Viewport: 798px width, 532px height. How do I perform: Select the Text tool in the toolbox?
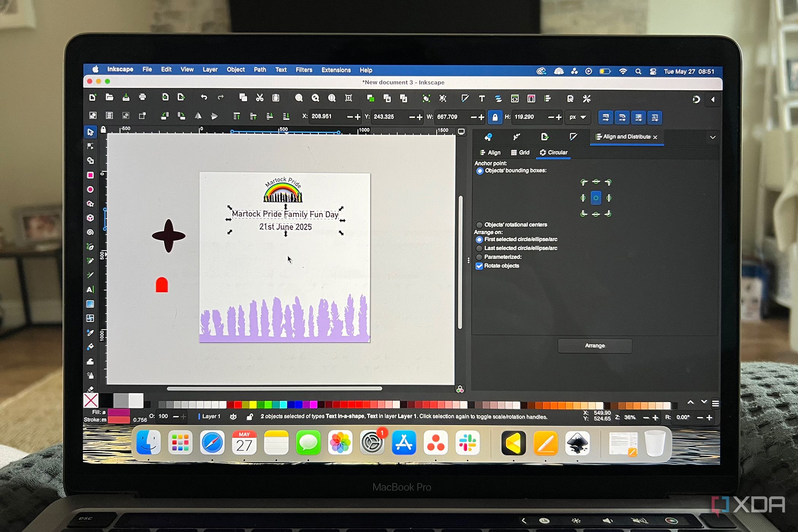90,290
